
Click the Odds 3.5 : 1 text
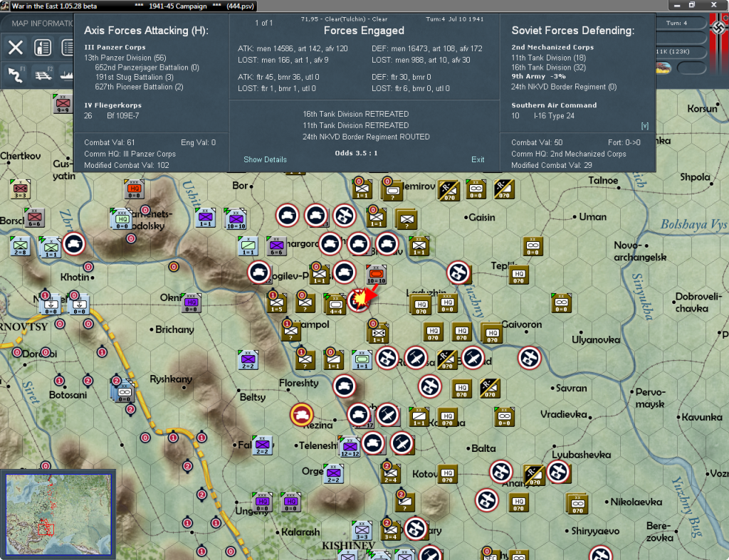click(x=356, y=153)
